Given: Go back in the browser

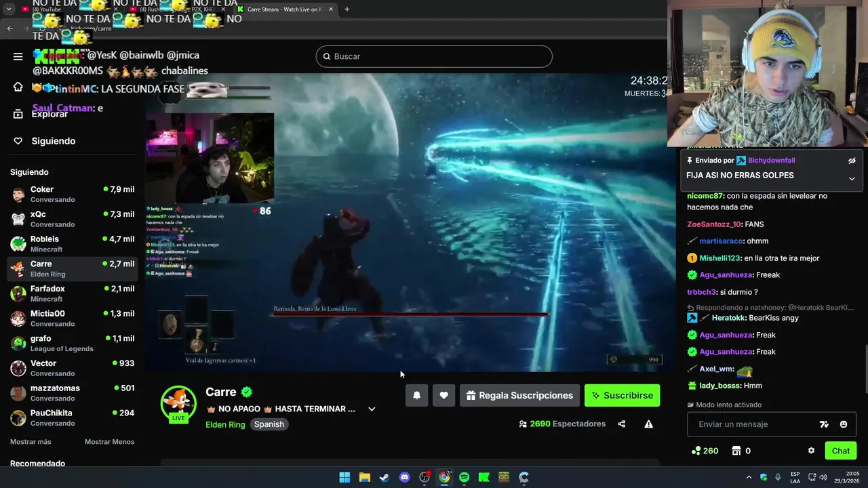Looking at the screenshot, I should [x=10, y=28].
